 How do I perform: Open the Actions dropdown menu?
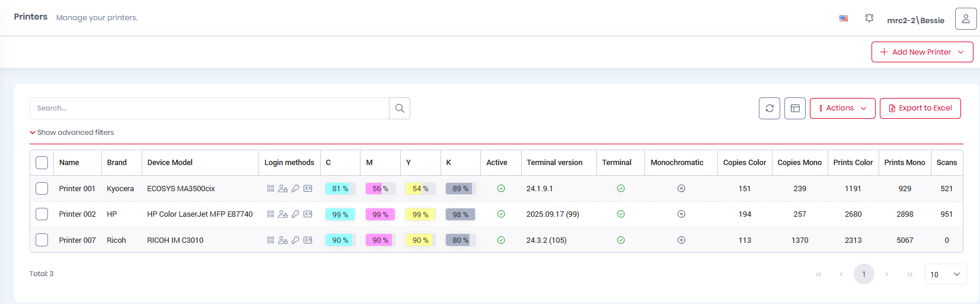tap(842, 108)
